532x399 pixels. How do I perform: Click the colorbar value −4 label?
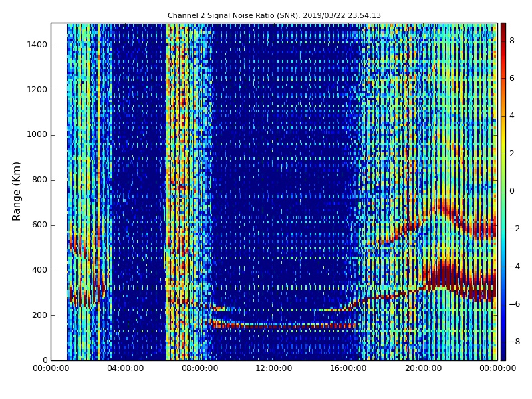pos(515,267)
